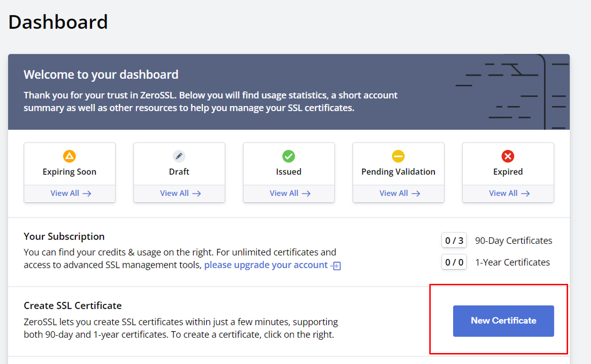
Task: Click the 'Welcome to your dashboard' banner heading
Action: [101, 74]
